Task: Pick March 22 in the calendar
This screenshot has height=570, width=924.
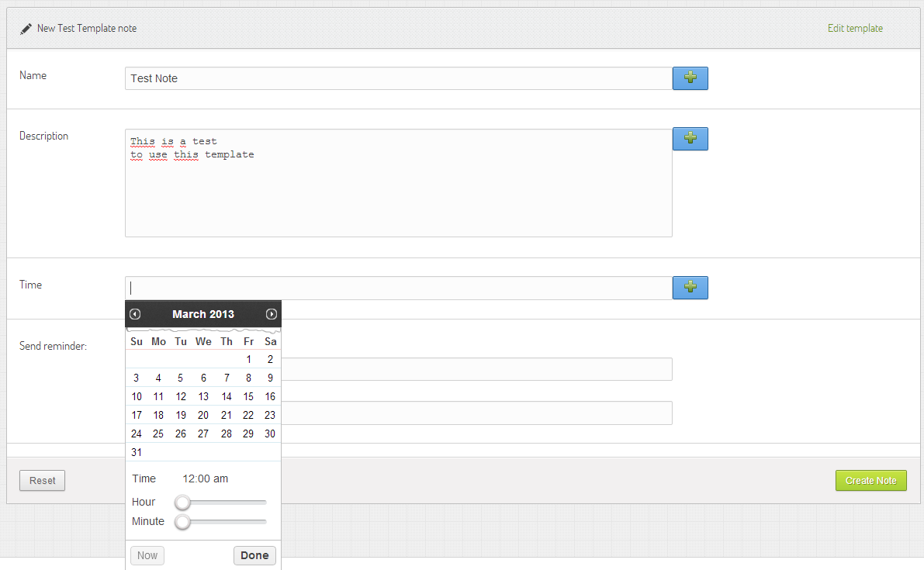Action: point(249,415)
